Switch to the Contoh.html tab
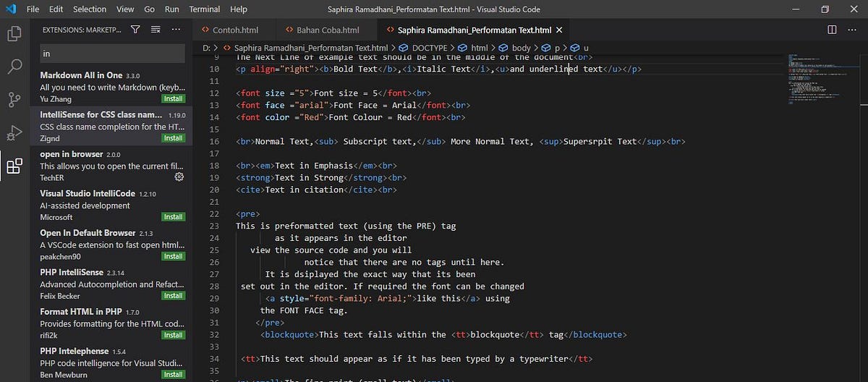Image resolution: width=868 pixels, height=382 pixels. (234, 30)
